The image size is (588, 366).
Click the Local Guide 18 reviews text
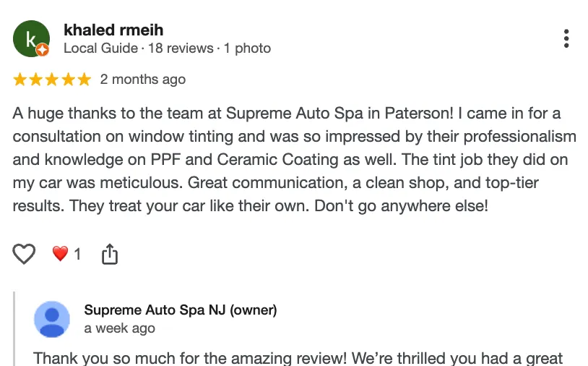coord(138,48)
